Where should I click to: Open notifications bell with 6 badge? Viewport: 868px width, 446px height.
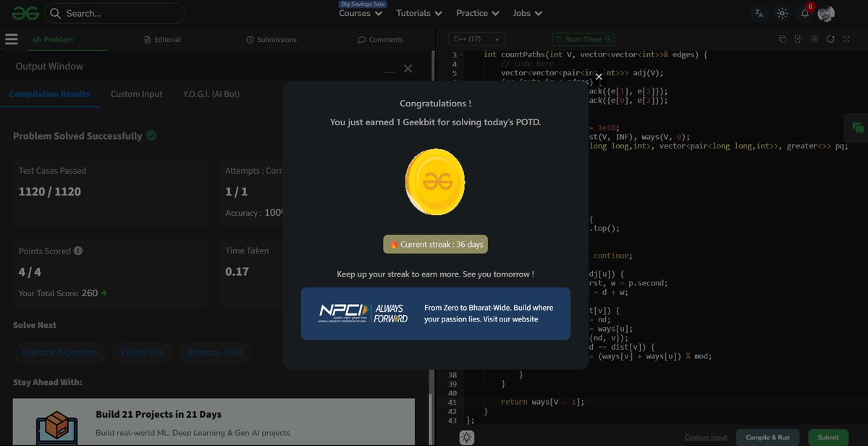806,13
